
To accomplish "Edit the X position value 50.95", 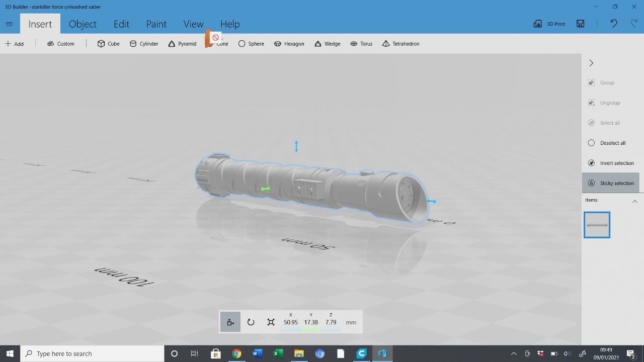I will pos(290,322).
